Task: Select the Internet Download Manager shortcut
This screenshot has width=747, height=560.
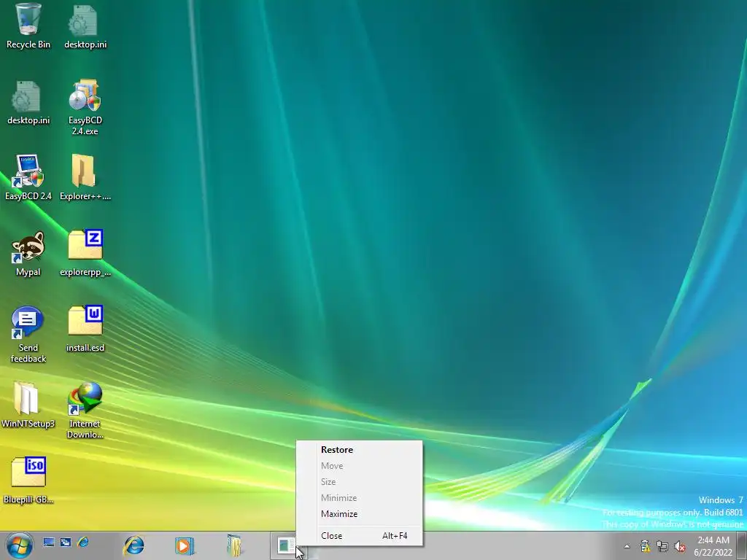Action: coord(85,411)
